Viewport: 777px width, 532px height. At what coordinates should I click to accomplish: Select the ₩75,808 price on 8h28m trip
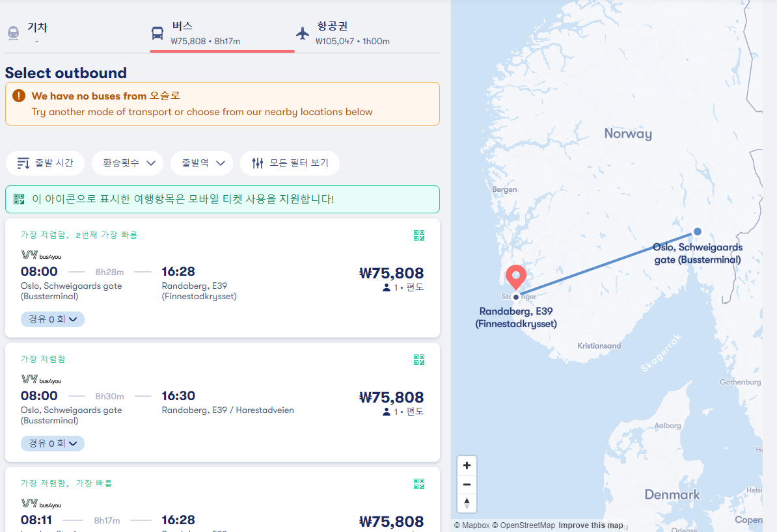[x=392, y=273]
